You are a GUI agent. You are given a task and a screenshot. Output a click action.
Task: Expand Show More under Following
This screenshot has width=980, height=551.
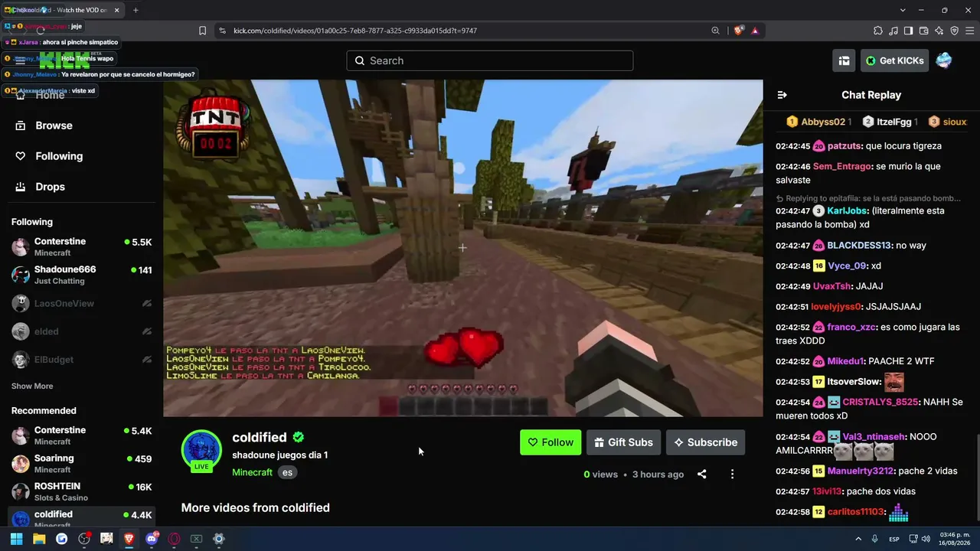pos(32,386)
